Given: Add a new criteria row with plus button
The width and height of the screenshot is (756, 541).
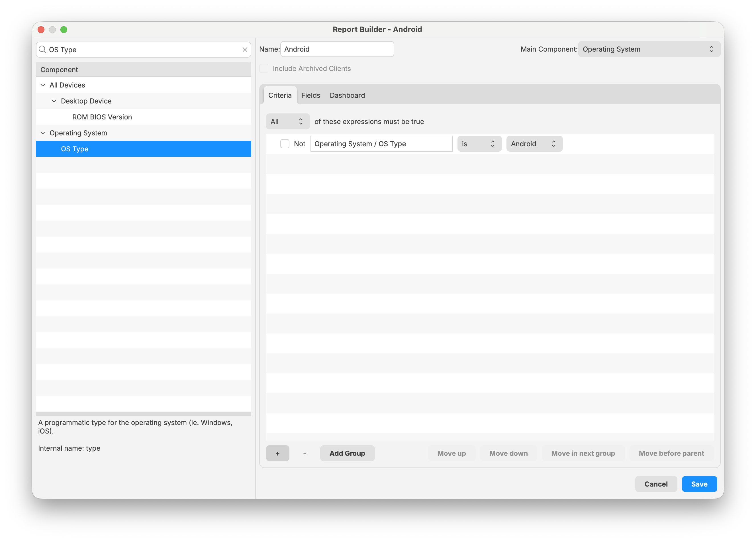Looking at the screenshot, I should pos(277,453).
